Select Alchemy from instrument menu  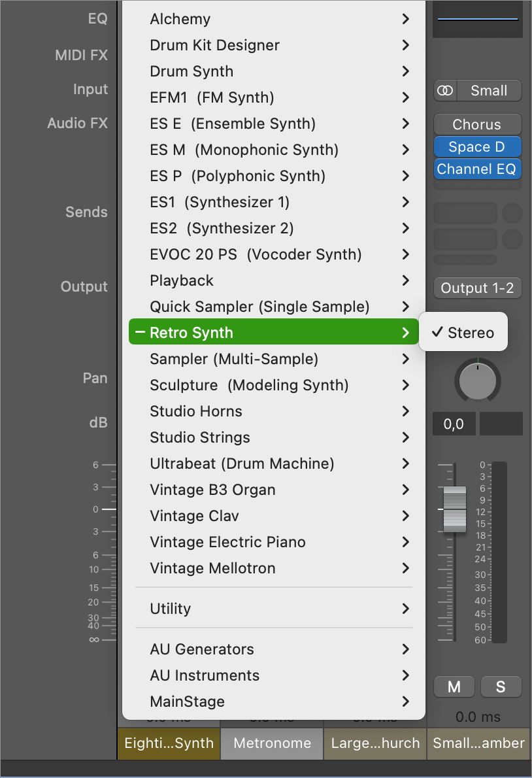point(274,19)
